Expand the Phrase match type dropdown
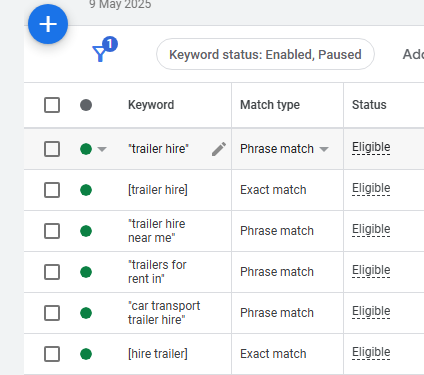The height and width of the screenshot is (375, 424). pyautogui.click(x=324, y=149)
